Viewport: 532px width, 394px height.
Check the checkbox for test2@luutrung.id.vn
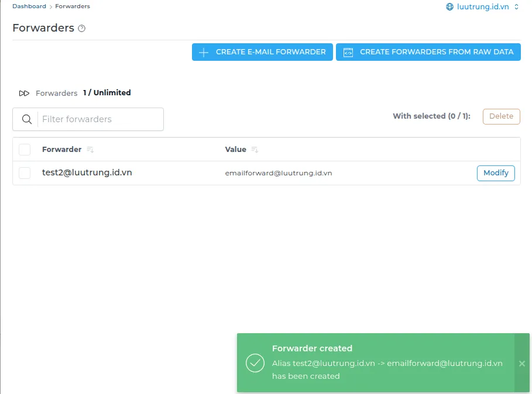point(24,173)
